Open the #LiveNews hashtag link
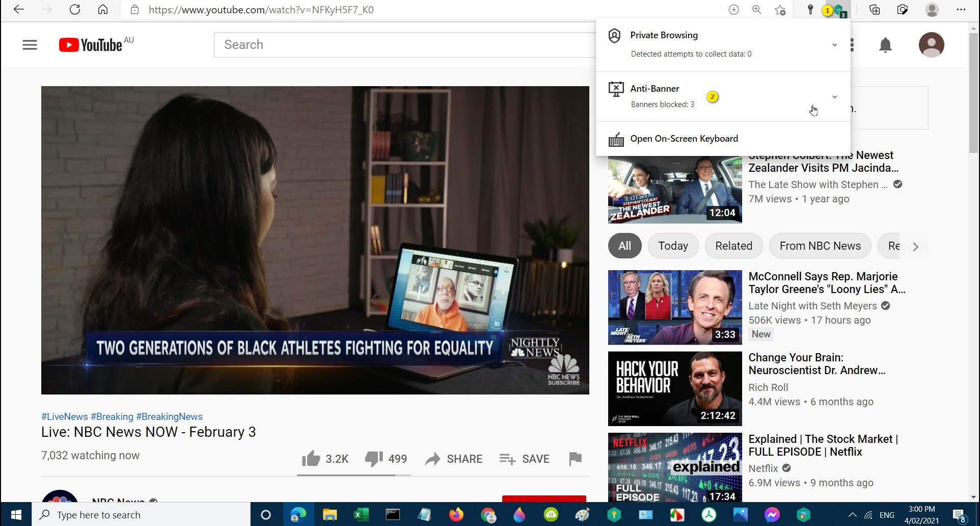 65,417
